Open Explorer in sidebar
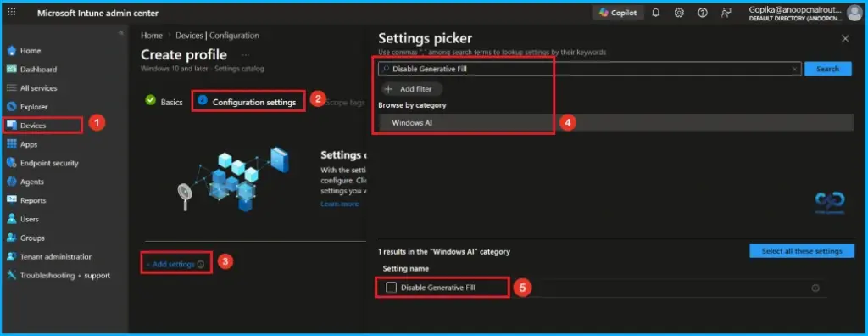 coord(34,107)
